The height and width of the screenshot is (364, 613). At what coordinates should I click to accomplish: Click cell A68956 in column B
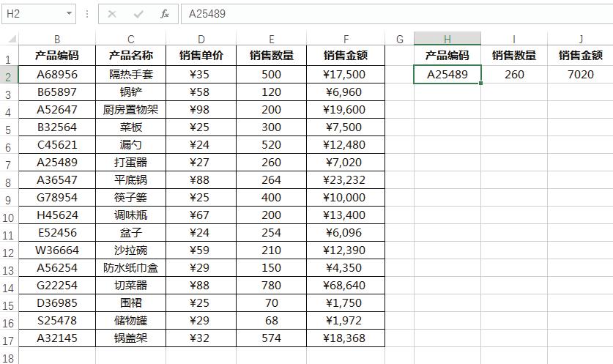(x=57, y=74)
